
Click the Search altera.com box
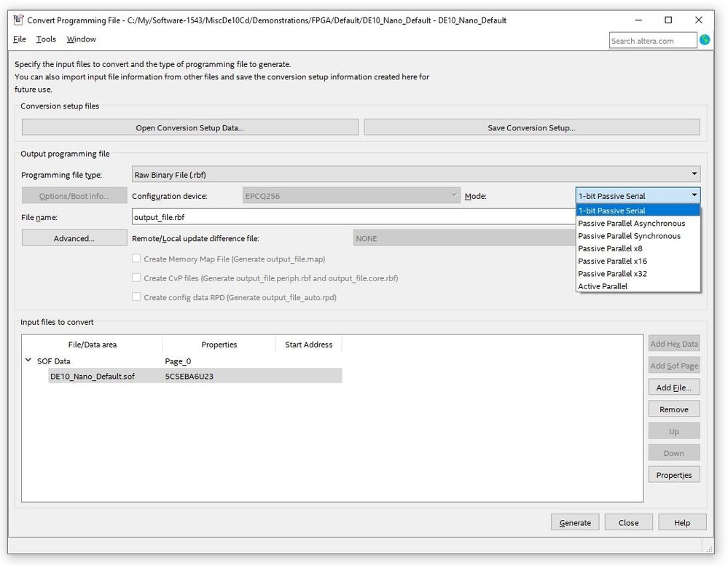pos(652,41)
